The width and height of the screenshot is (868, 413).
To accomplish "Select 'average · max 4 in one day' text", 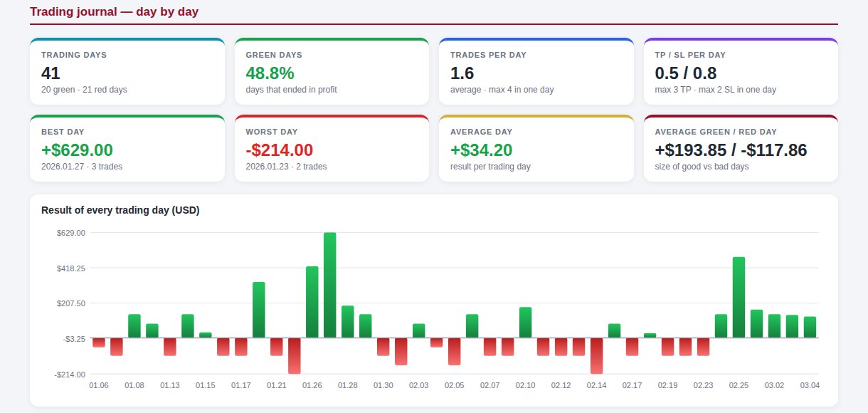I will point(502,90).
